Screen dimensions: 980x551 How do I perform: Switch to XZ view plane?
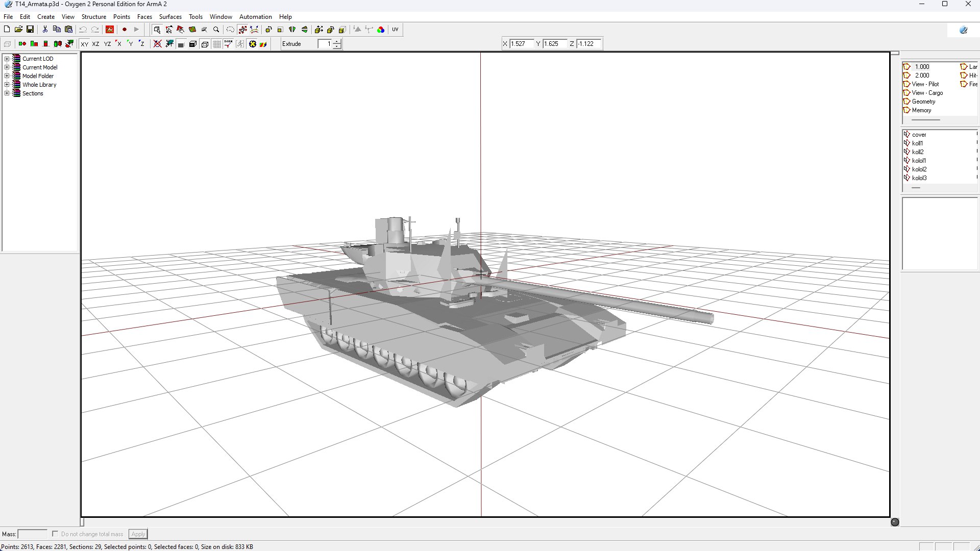pos(95,44)
